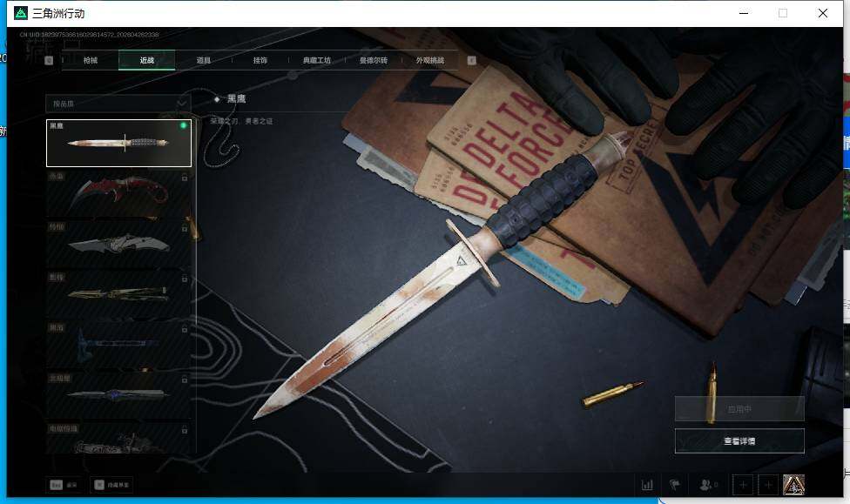Click the item description under 黑鹰
Screen dimensions: 850x504
241,121
